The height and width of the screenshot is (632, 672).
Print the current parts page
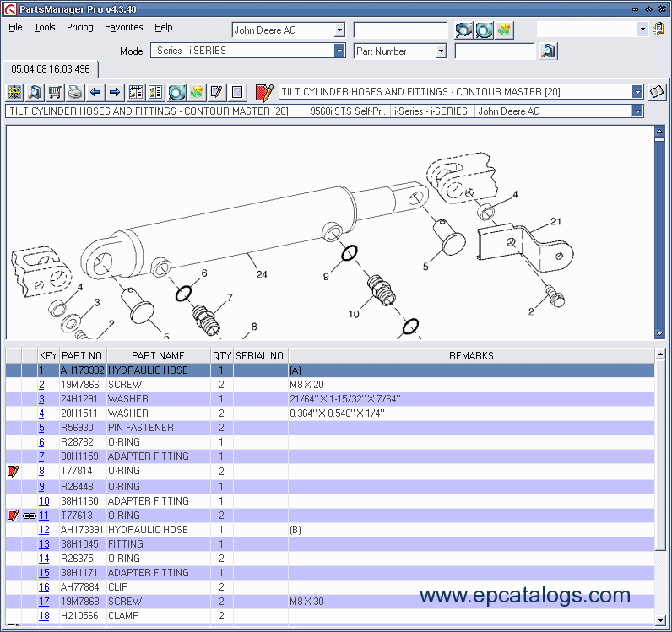pos(75,92)
